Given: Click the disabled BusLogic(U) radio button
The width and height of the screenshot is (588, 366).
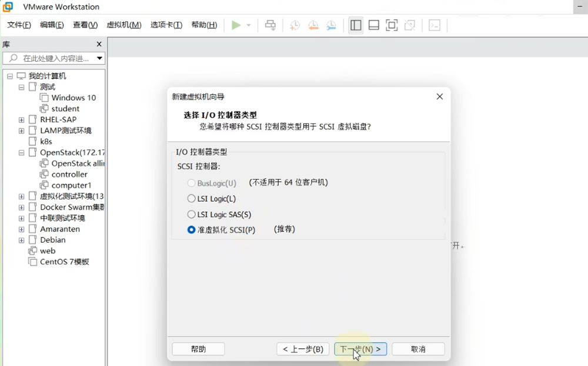Looking at the screenshot, I should (191, 183).
